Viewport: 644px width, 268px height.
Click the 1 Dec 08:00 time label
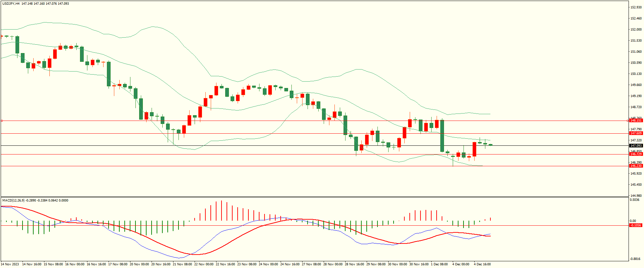point(439,264)
